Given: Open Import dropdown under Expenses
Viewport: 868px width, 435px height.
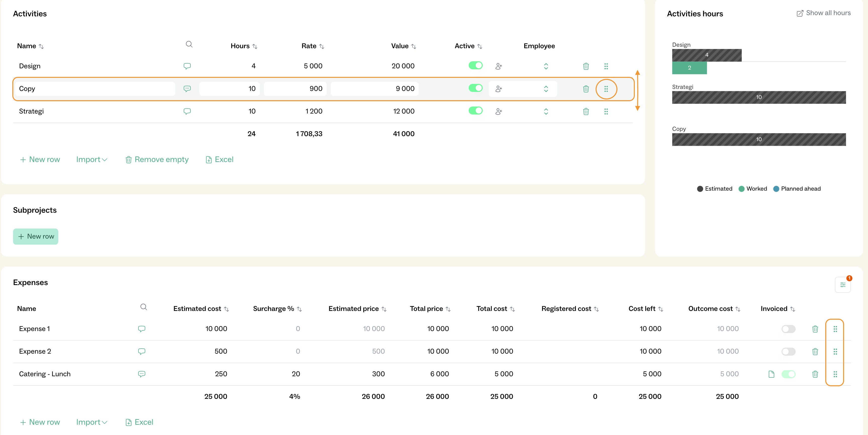Looking at the screenshot, I should point(91,422).
